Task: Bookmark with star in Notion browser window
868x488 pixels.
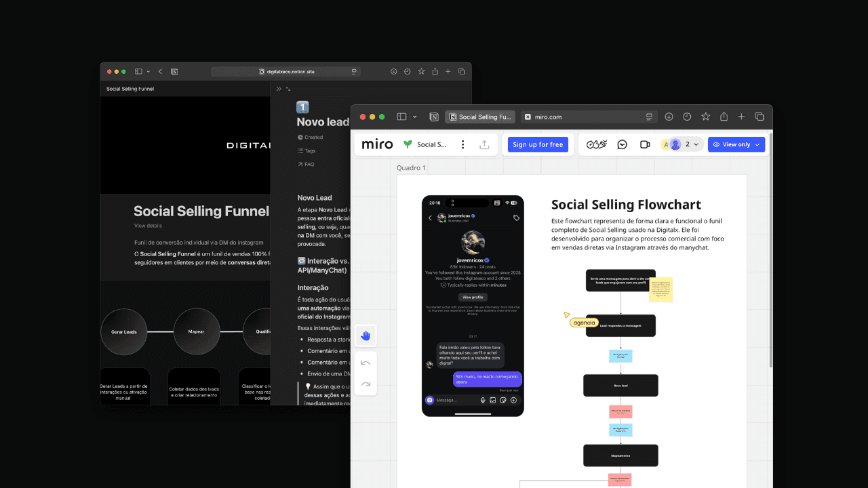Action: pyautogui.click(x=421, y=71)
